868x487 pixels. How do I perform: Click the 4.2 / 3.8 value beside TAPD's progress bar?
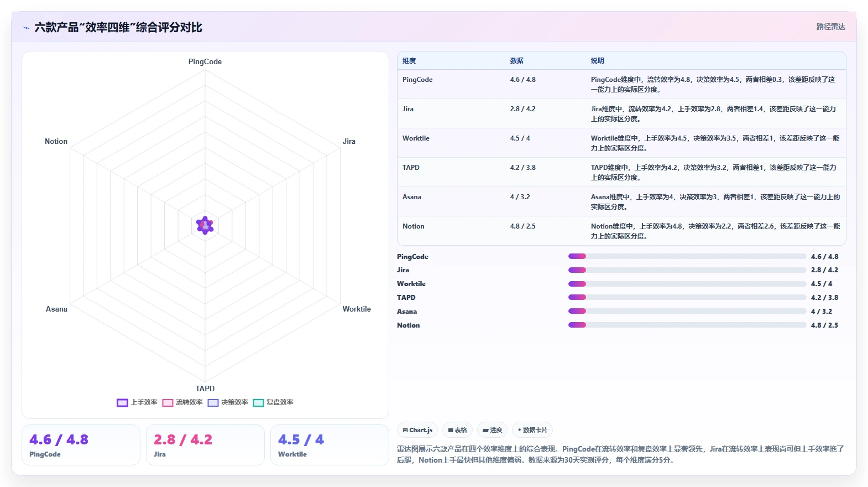(x=824, y=298)
